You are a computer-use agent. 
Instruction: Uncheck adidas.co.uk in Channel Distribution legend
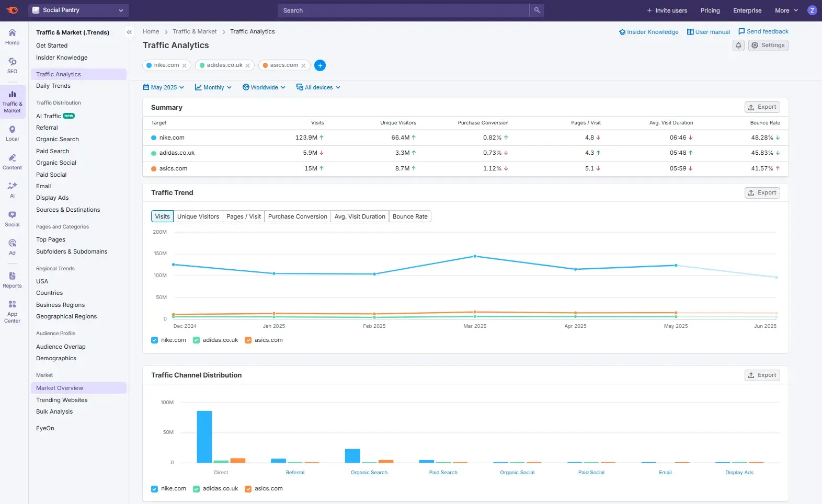point(196,489)
